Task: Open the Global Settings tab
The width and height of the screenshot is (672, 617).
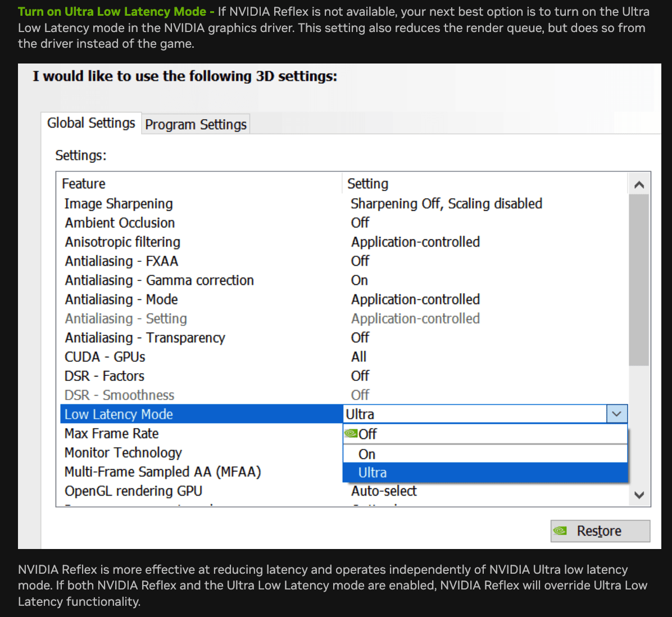Action: (91, 123)
